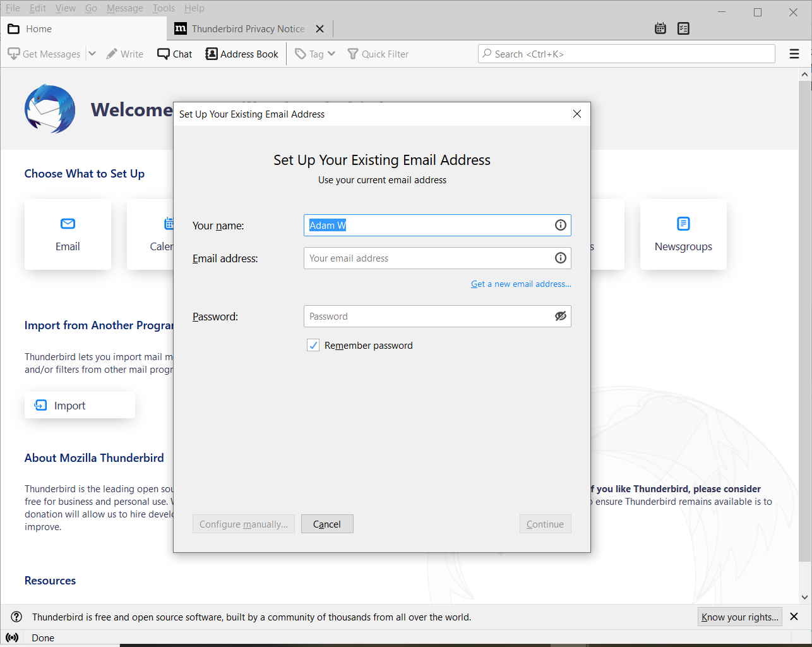Click the Know your rights button
Image resolution: width=812 pixels, height=647 pixels.
(740, 617)
